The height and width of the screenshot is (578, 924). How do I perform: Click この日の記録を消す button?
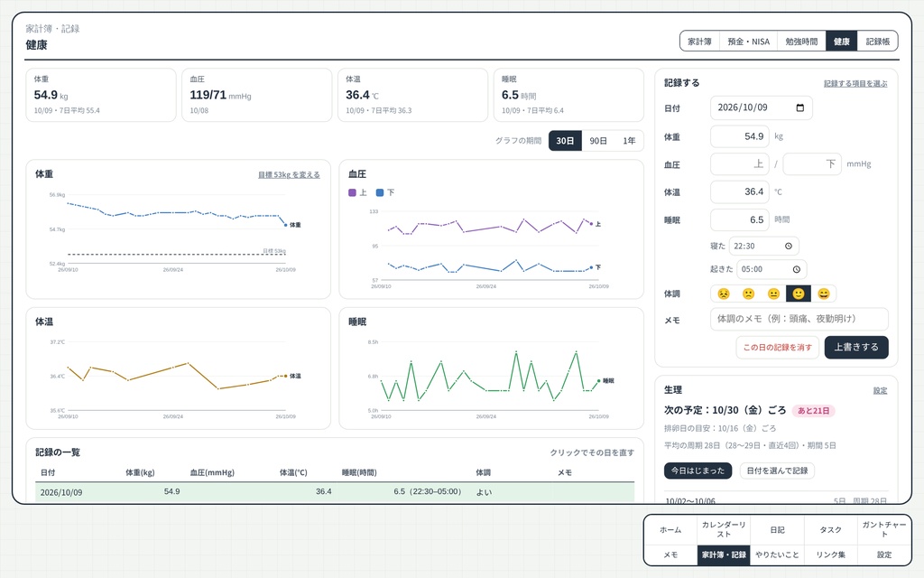click(777, 348)
